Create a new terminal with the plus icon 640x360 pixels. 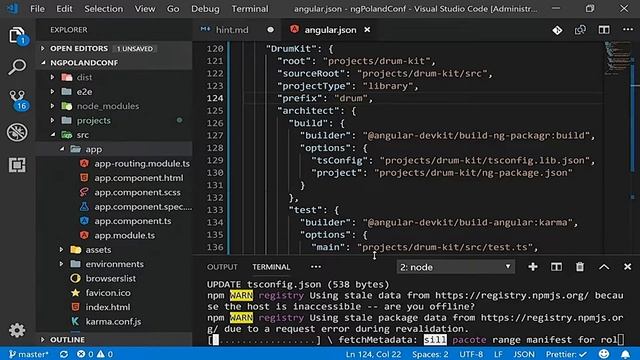(x=533, y=267)
